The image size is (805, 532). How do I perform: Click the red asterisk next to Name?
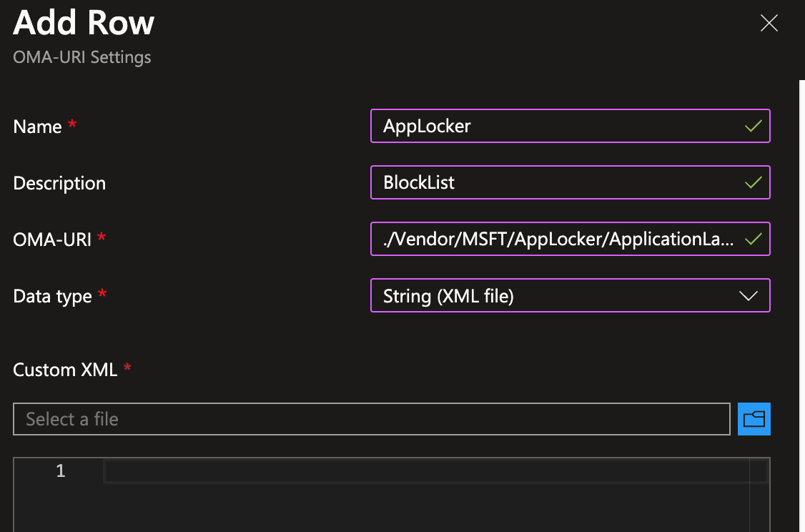pos(71,123)
